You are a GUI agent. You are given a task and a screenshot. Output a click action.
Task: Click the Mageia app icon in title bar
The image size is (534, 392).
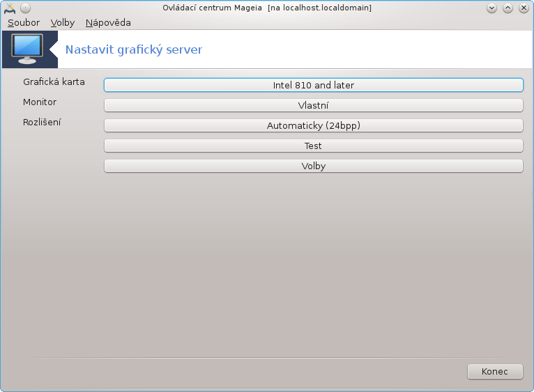tap(10, 8)
